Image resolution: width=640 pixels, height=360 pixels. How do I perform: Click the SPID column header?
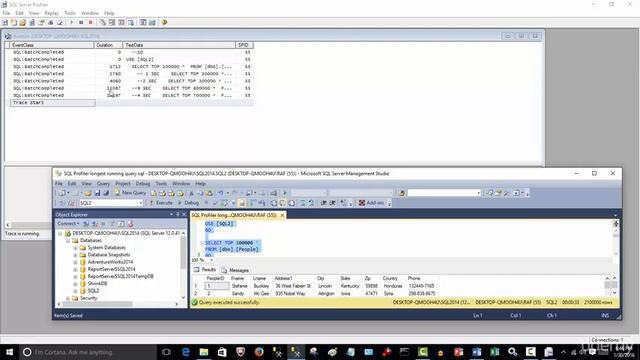click(x=244, y=45)
